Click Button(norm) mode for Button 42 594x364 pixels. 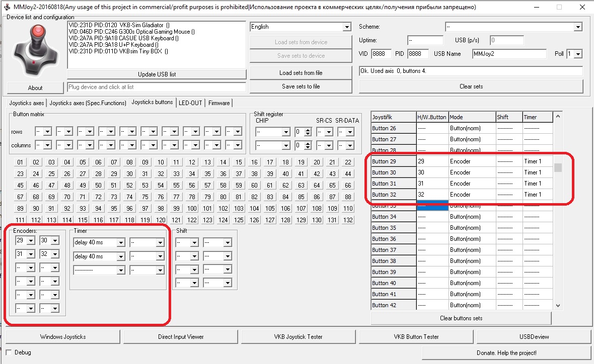[x=472, y=305]
